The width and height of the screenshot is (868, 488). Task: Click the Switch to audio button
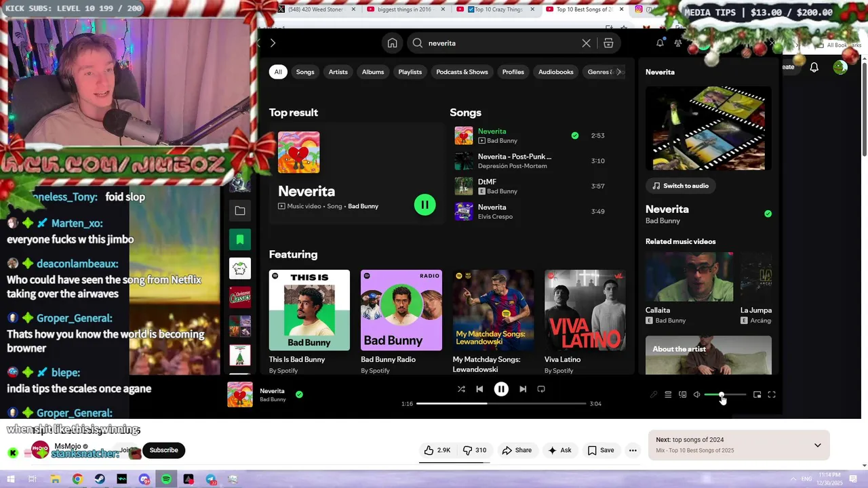[x=681, y=186]
